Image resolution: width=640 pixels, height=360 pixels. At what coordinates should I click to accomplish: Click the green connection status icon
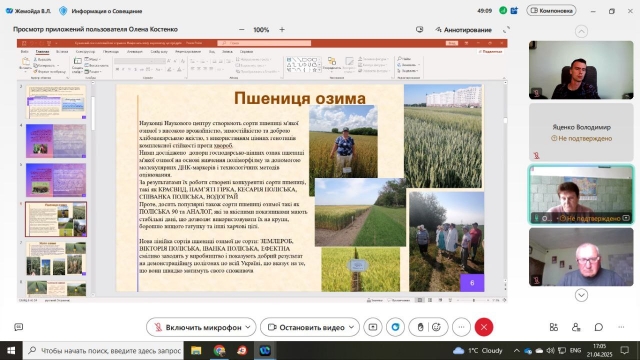(x=503, y=11)
